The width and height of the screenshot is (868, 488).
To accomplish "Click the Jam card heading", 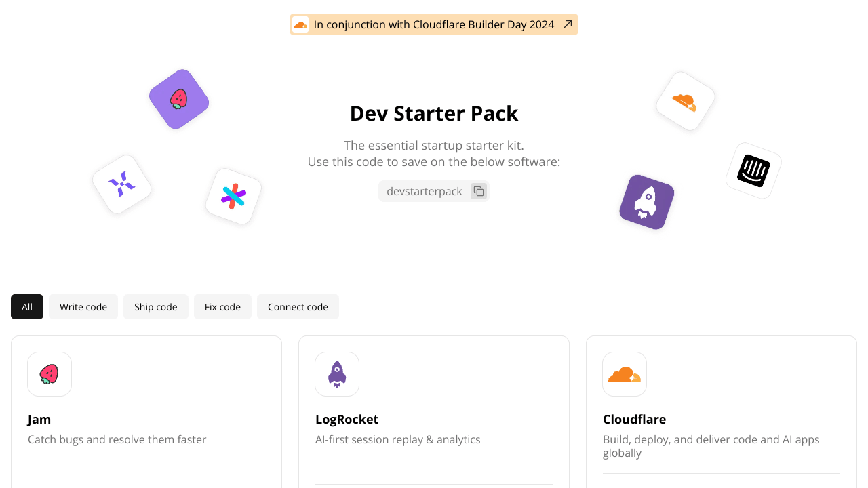I will 39,419.
